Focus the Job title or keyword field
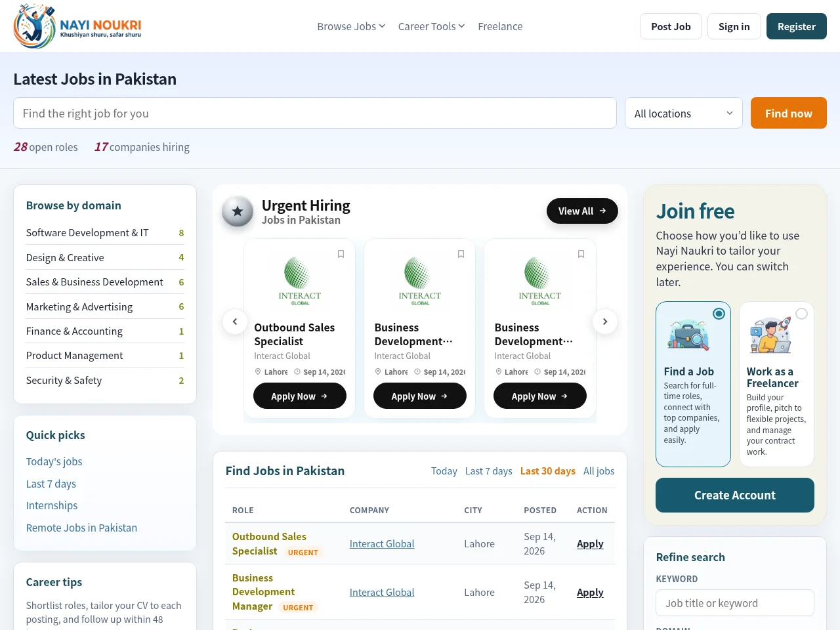Screen dimensions: 840x630 coord(735,602)
